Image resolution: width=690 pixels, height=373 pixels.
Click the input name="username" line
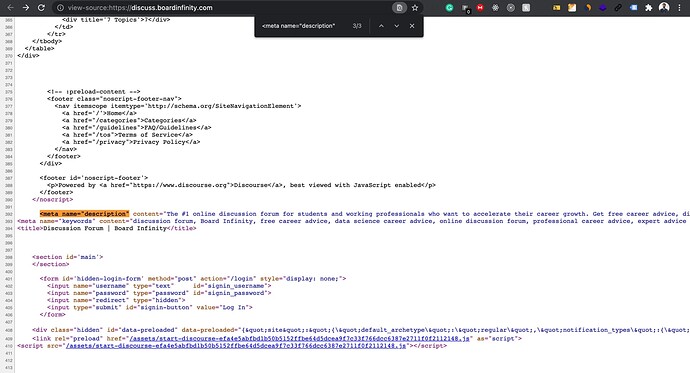tap(159, 286)
